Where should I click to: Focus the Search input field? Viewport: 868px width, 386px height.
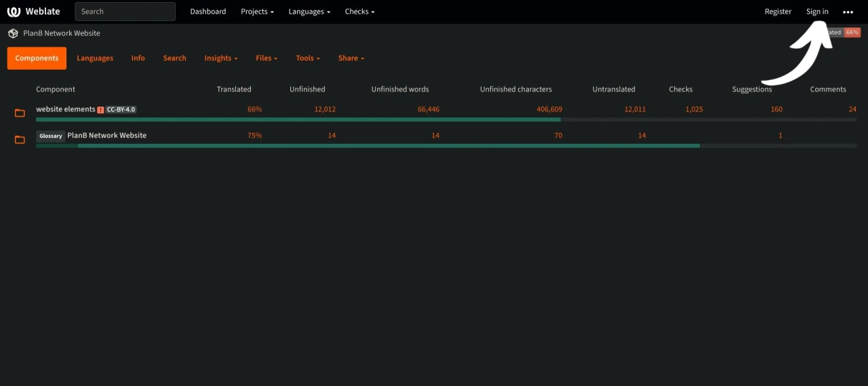coord(125,12)
